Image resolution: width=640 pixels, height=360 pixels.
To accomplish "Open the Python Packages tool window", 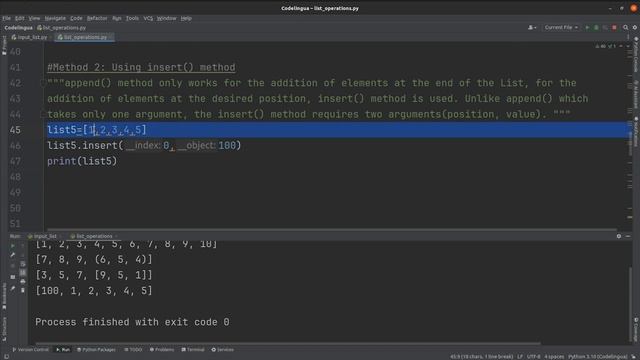I will (97, 350).
